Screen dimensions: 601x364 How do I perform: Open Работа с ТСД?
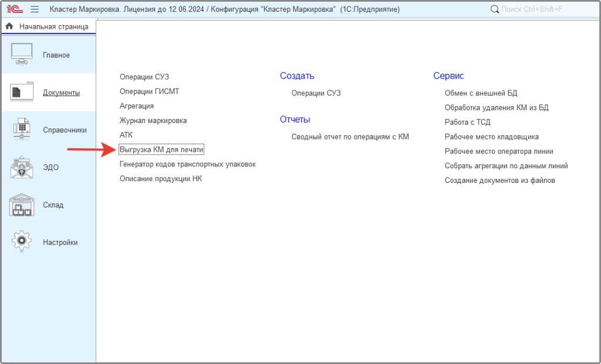(467, 122)
